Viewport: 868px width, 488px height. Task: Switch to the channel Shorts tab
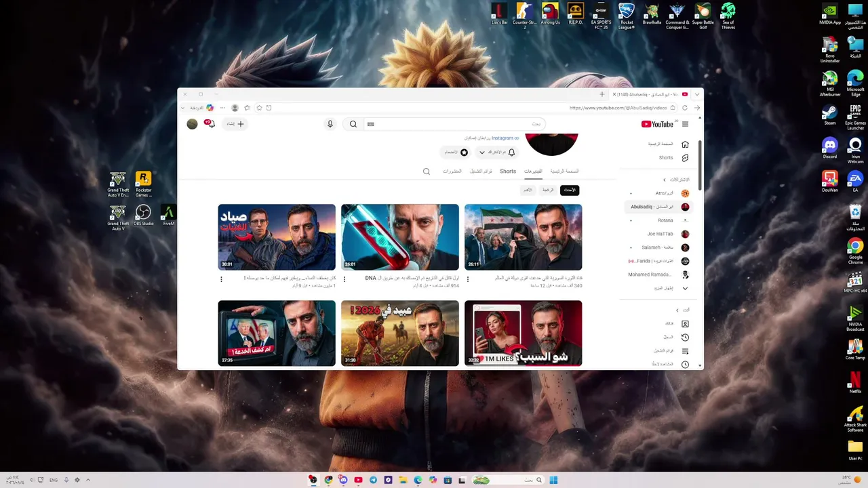point(508,171)
